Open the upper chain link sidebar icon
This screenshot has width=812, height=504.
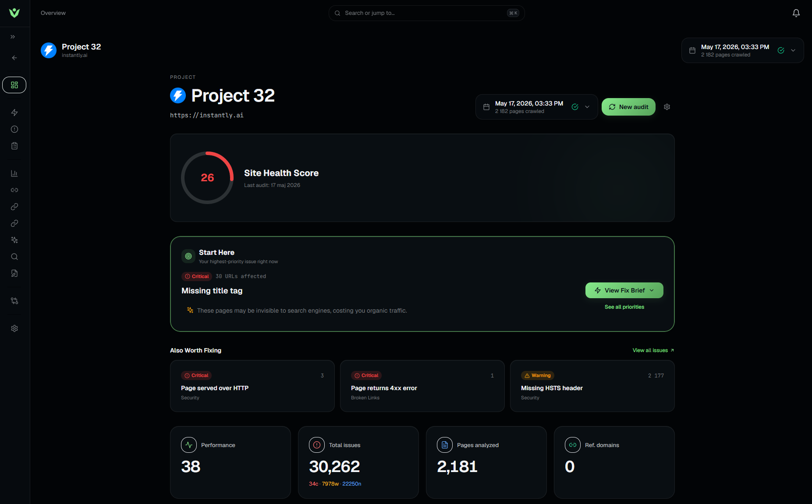(x=14, y=207)
